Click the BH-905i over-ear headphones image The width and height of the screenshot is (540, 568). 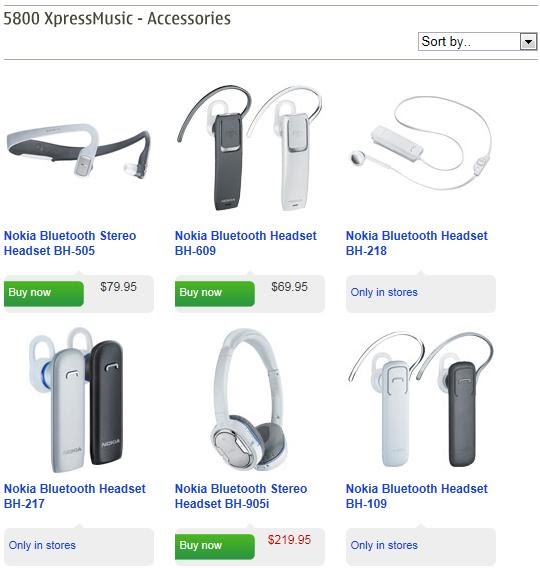tap(249, 400)
